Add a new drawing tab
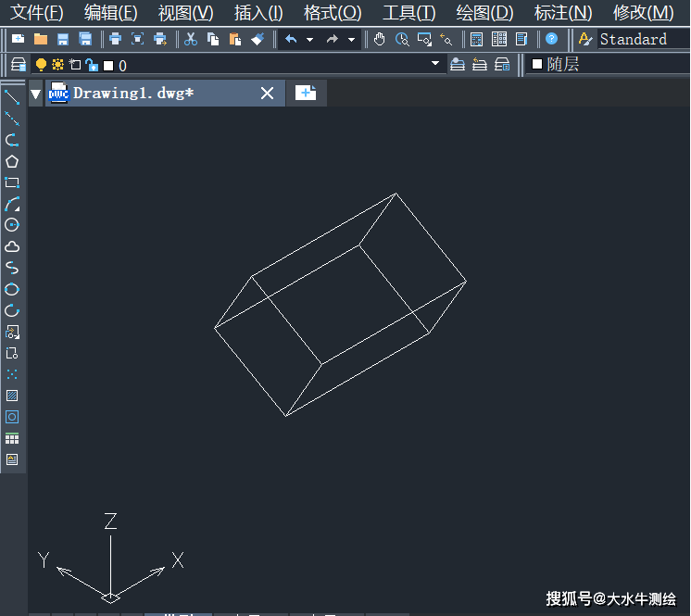The image size is (691, 616). click(306, 93)
